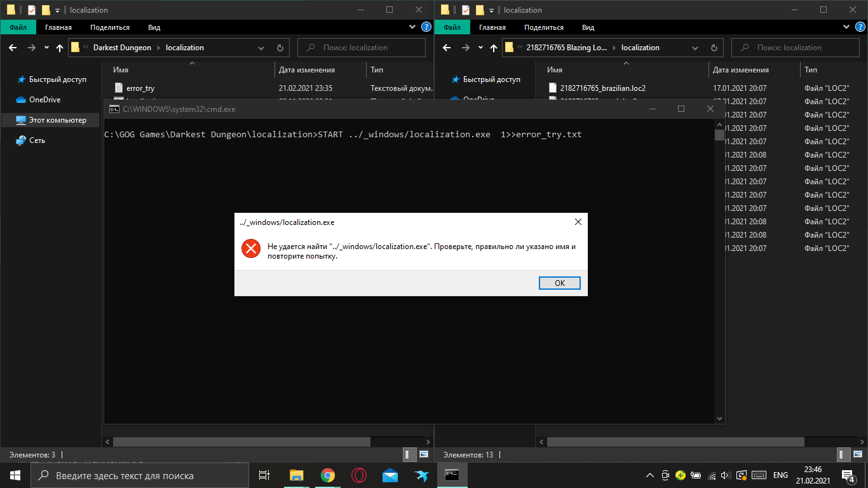This screenshot has height=488, width=868.
Task: Open Вид tab in left Explorer
Action: (x=154, y=27)
